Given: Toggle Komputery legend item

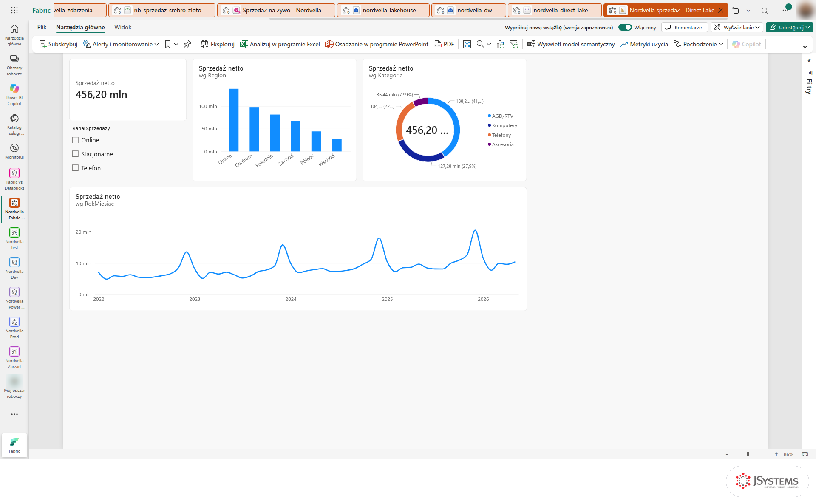Looking at the screenshot, I should pos(502,125).
